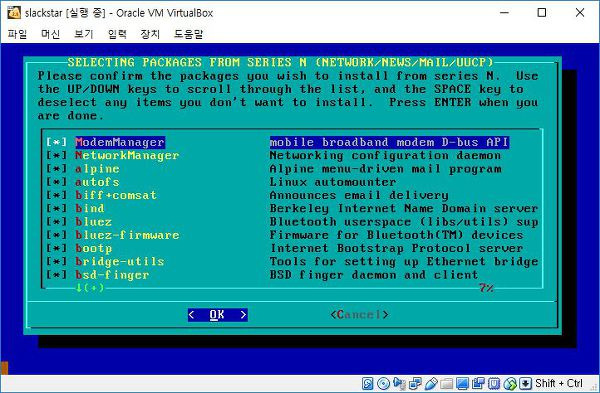600x393 pixels.
Task: Click the recording/video capture indicator
Action: [x=478, y=383]
